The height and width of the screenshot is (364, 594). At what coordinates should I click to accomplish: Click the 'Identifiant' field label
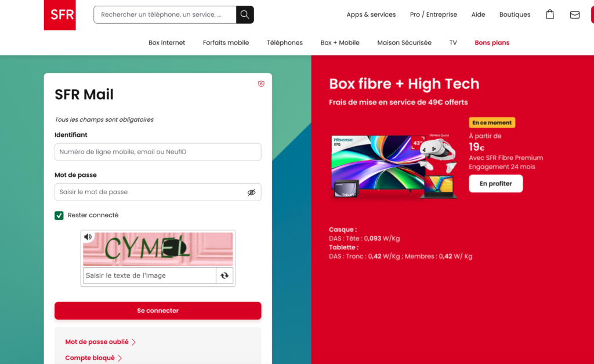point(71,134)
